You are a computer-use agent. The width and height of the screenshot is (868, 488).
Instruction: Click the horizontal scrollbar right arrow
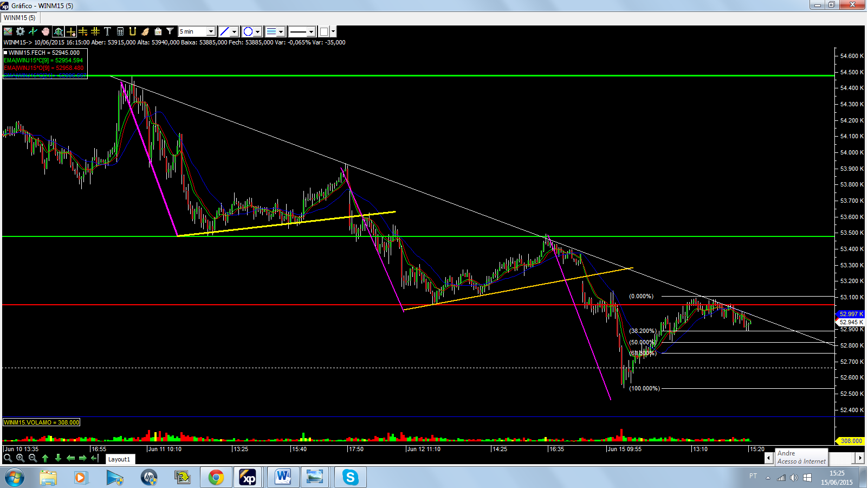click(860, 458)
